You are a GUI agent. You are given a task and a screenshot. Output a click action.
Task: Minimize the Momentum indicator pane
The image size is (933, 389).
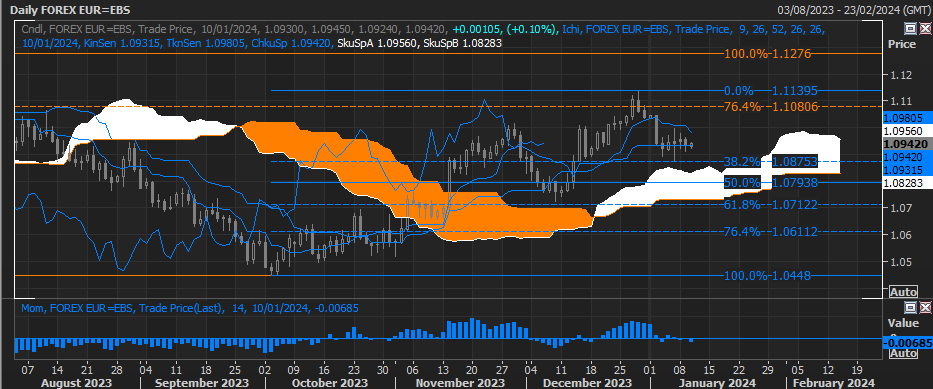pos(910,307)
